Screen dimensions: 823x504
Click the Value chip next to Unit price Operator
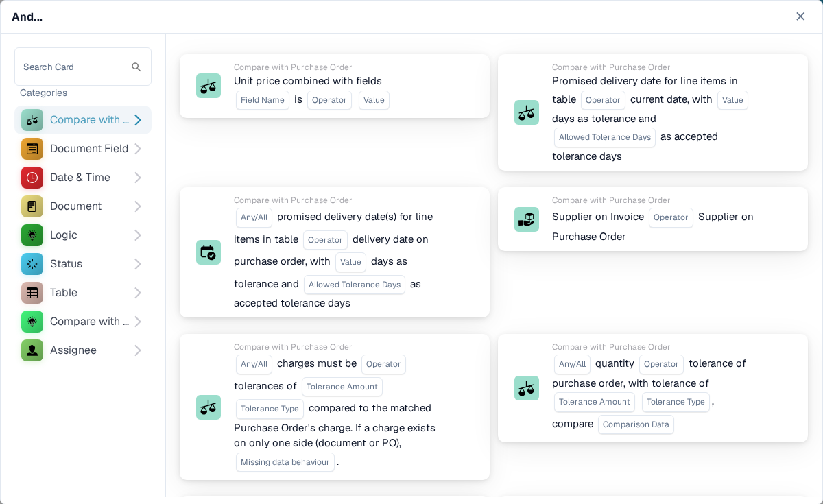pyautogui.click(x=374, y=100)
